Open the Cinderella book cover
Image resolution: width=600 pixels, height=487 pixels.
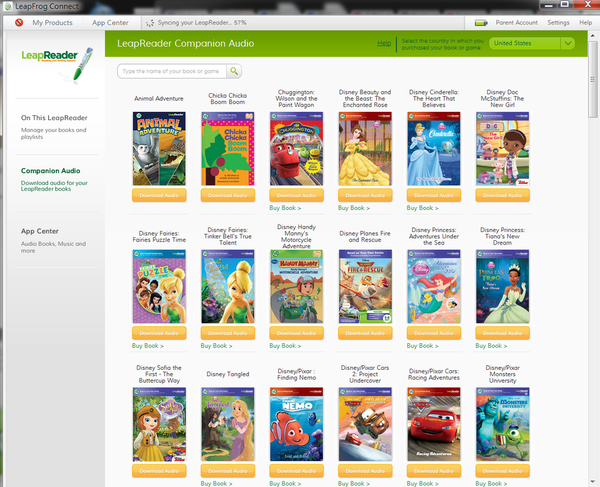[434, 148]
